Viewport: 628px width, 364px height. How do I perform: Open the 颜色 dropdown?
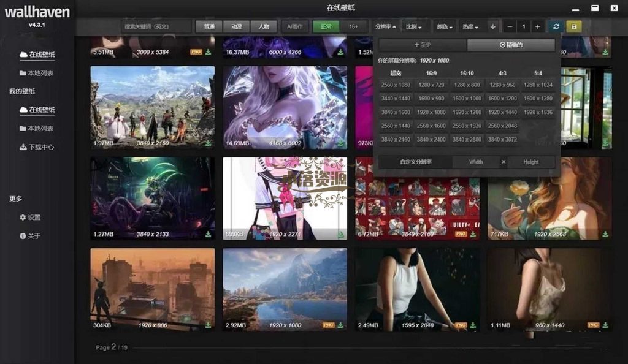(x=445, y=27)
